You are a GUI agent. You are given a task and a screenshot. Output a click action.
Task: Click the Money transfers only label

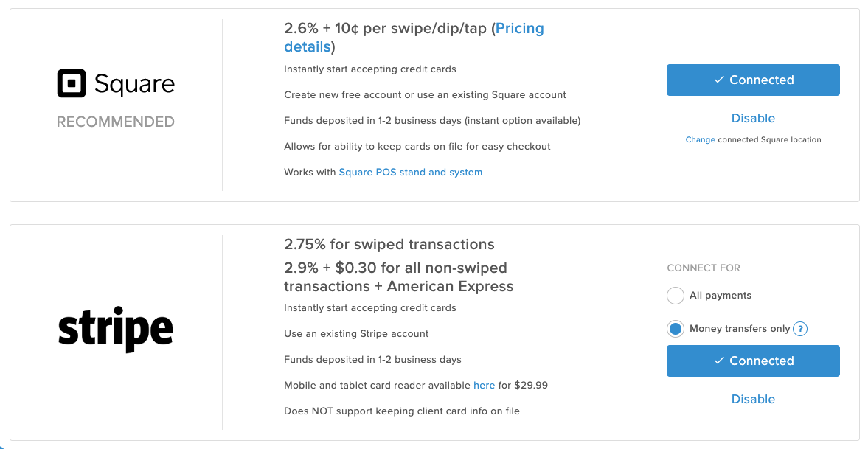740,329
